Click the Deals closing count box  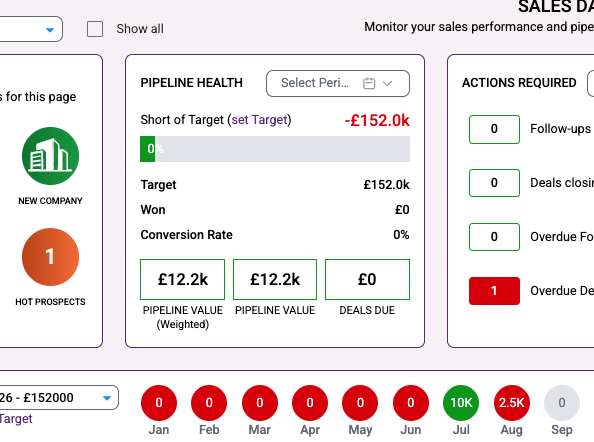pyautogui.click(x=494, y=183)
